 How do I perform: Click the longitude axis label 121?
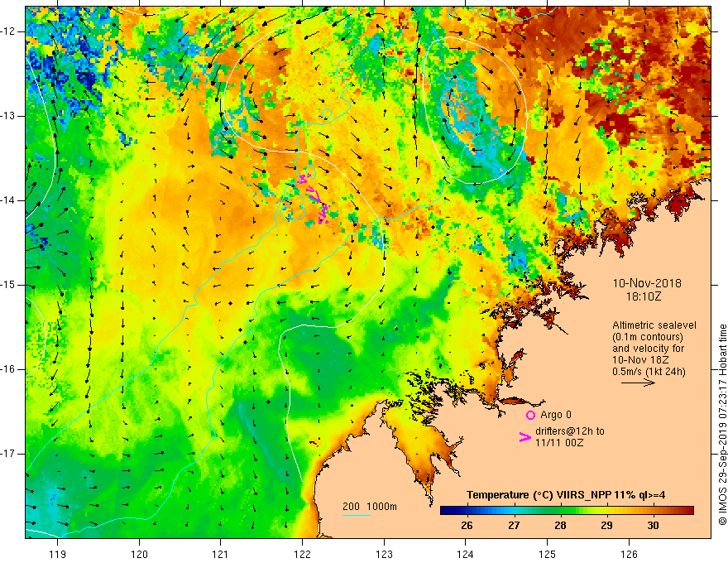point(221,554)
